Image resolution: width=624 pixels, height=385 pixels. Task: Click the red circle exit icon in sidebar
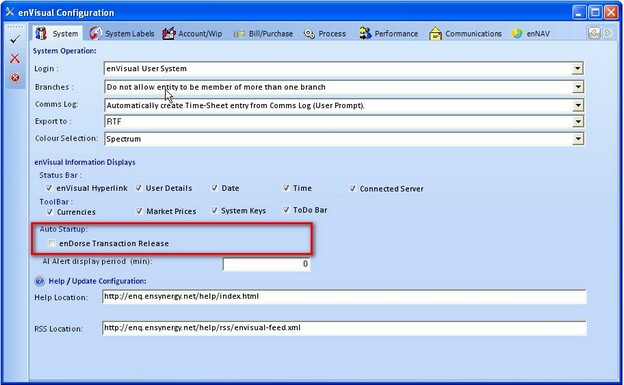click(x=15, y=77)
